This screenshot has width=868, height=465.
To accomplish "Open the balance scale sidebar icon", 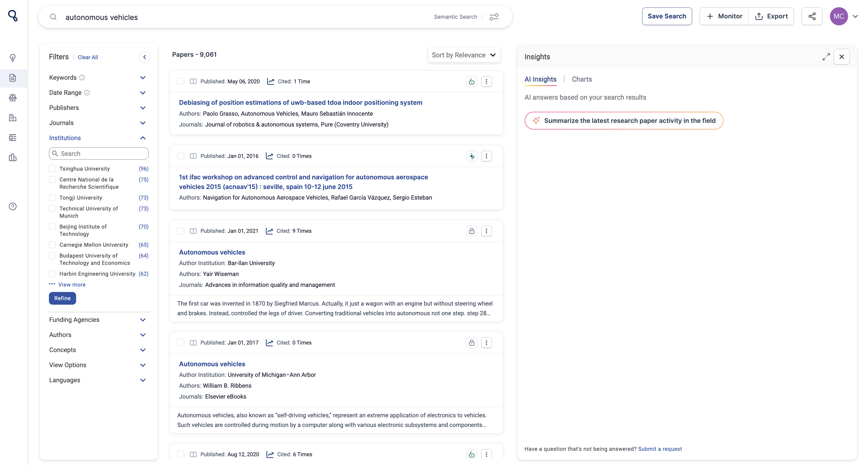I will point(13,98).
